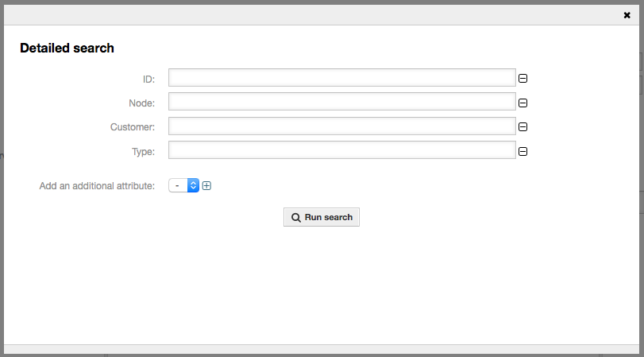Focus the ID input field
The width and height of the screenshot is (644, 357).
tap(342, 77)
